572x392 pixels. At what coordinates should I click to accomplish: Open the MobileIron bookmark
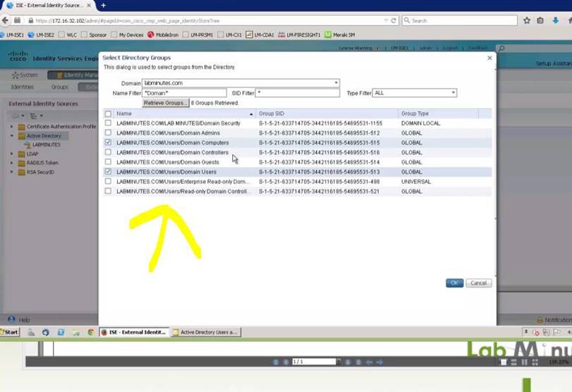(x=163, y=35)
